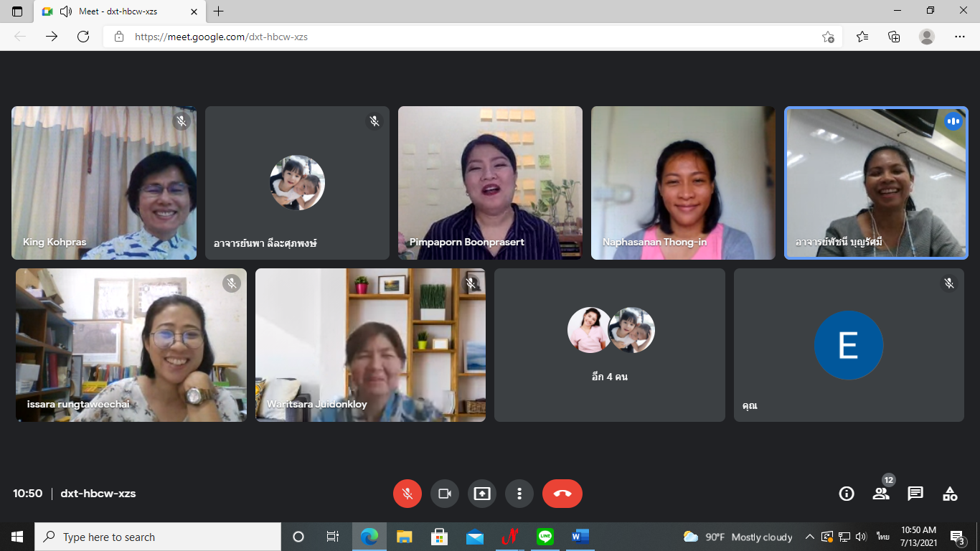This screenshot has width=980, height=551.
Task: Open LINE app from taskbar
Action: coord(545,537)
